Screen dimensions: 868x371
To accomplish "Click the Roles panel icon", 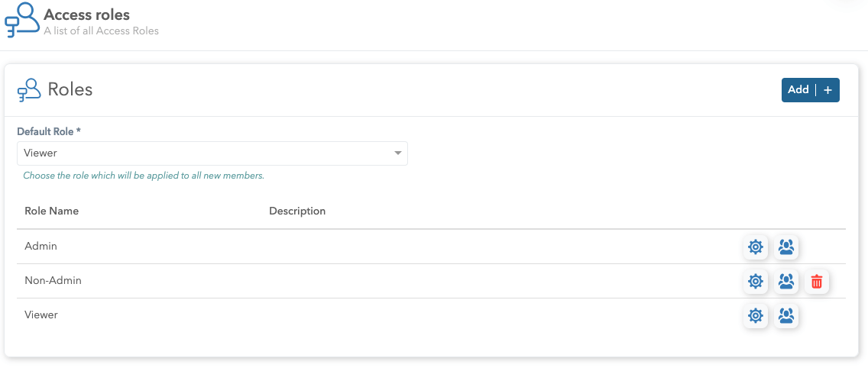I will (29, 90).
